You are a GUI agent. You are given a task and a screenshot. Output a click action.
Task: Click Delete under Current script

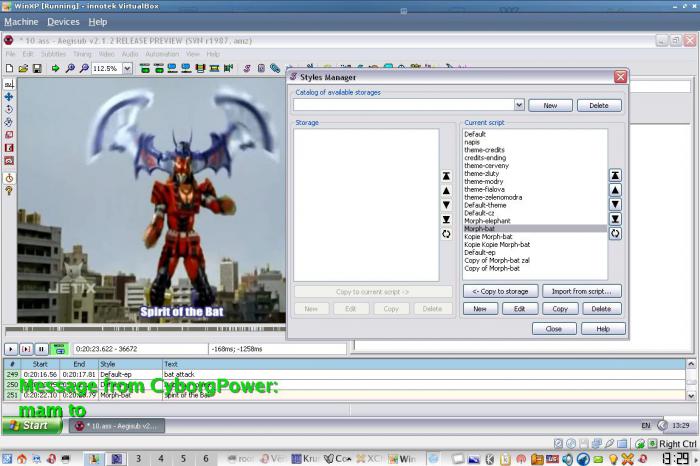coord(601,308)
